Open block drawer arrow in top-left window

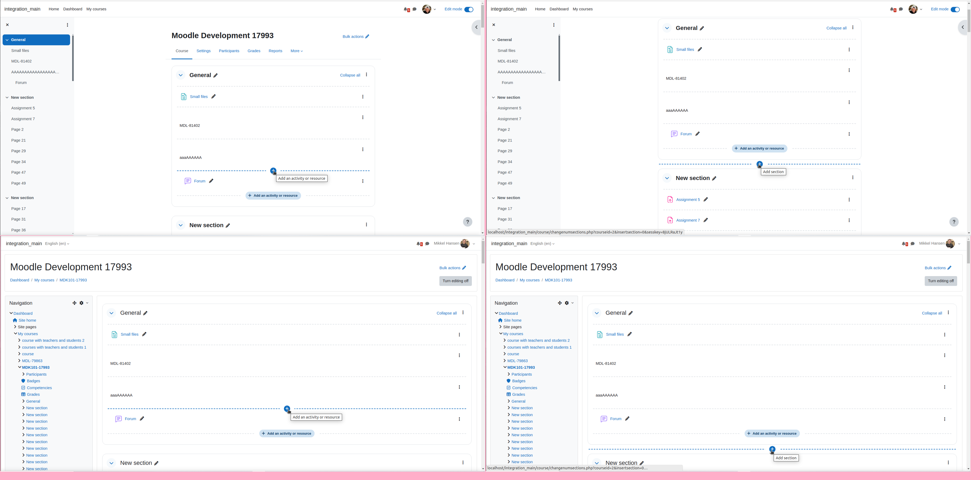[476, 27]
